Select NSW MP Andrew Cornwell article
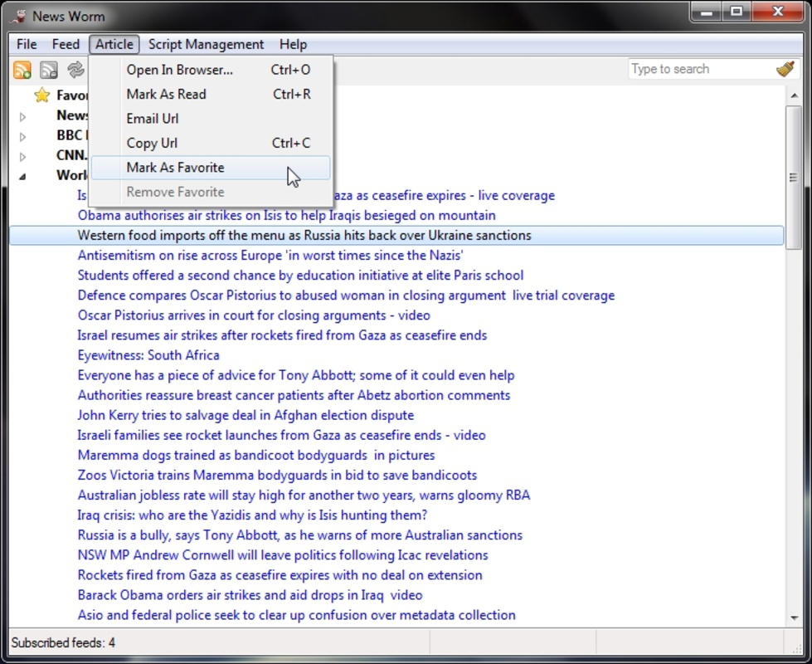This screenshot has height=664, width=812. click(x=283, y=555)
